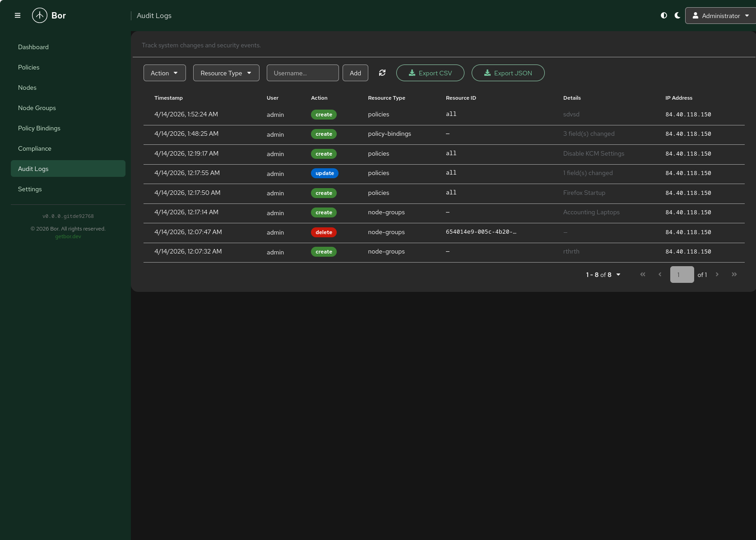Export logs as CSV
Screen dimensions: 756x540
pyautogui.click(x=430, y=73)
